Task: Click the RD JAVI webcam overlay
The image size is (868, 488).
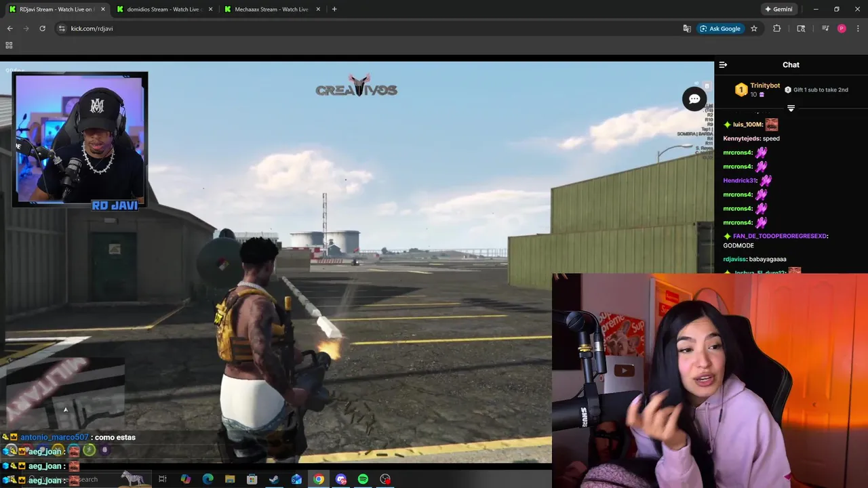Action: [x=80, y=140]
